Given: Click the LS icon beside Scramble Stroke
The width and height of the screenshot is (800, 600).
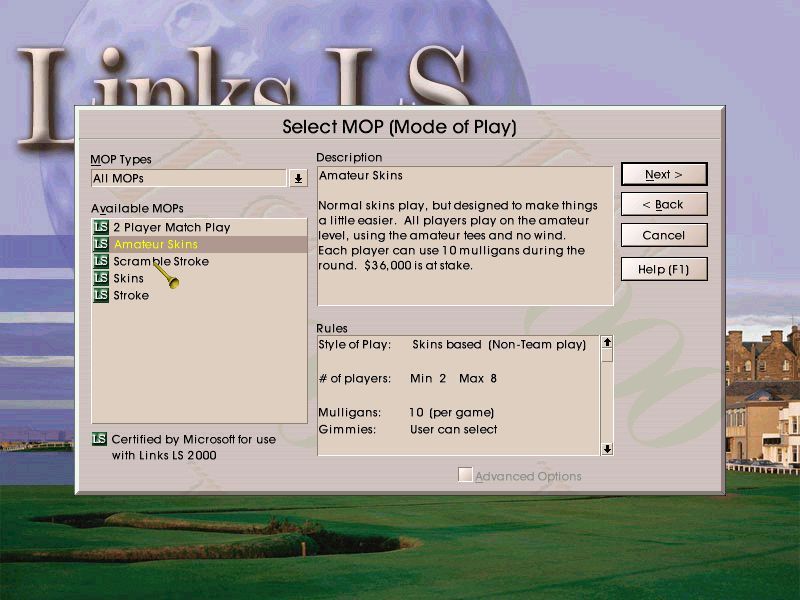Looking at the screenshot, I should tap(100, 261).
